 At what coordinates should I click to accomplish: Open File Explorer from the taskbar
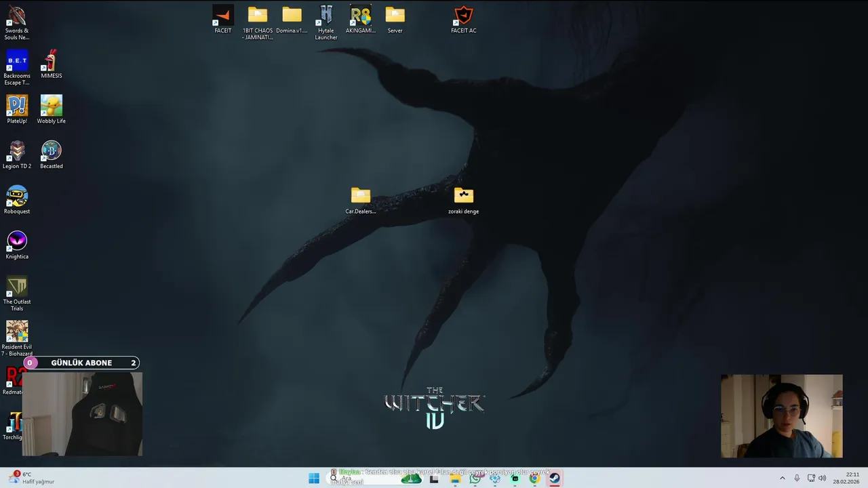pos(455,479)
